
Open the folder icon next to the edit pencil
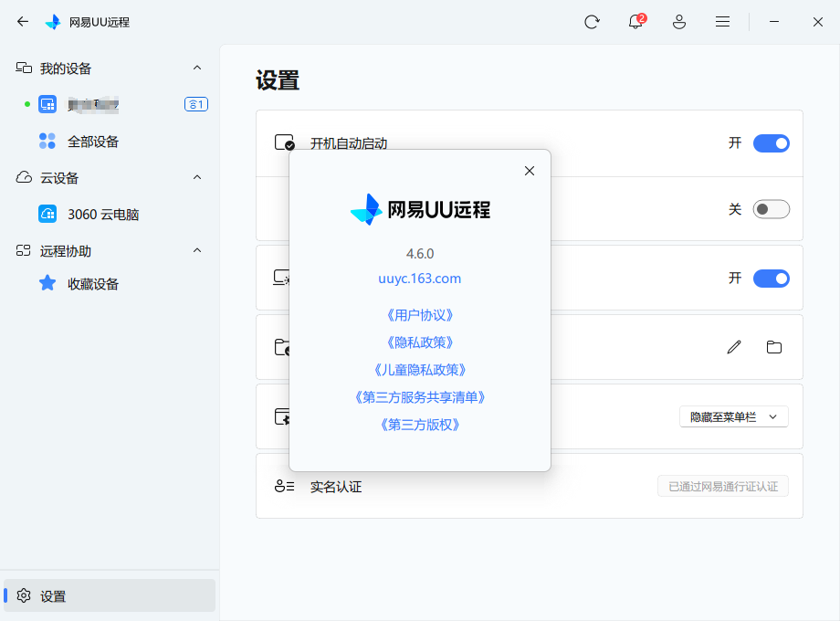tap(774, 347)
